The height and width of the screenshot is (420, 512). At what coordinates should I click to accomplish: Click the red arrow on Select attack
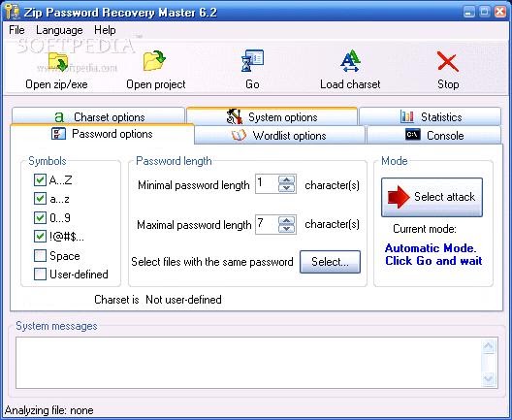click(x=398, y=197)
